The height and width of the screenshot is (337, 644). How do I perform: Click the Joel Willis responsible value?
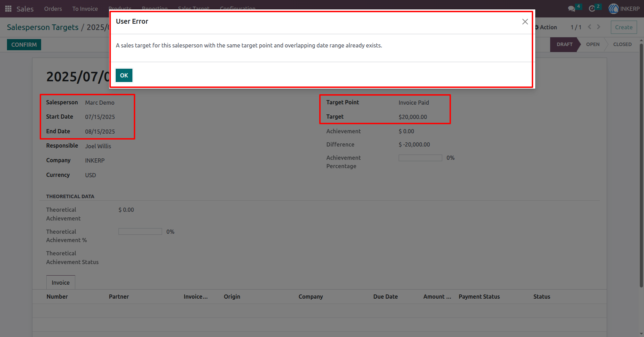click(98, 146)
